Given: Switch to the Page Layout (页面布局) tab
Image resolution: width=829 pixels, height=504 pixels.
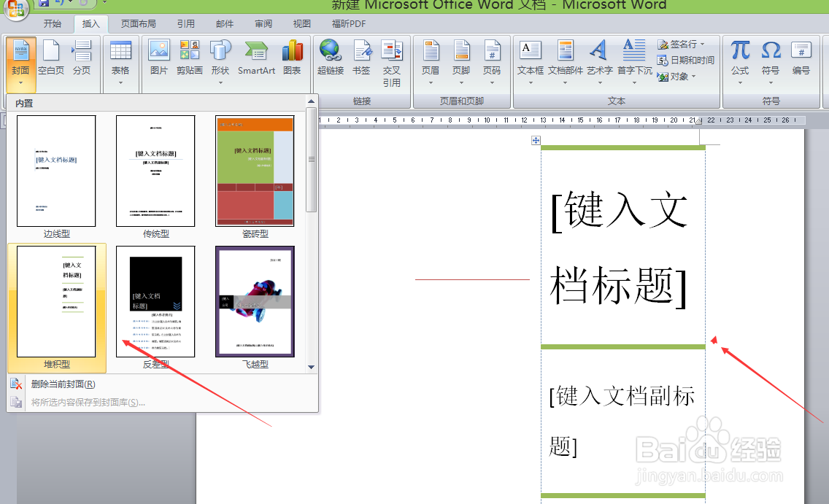Looking at the screenshot, I should click(139, 24).
